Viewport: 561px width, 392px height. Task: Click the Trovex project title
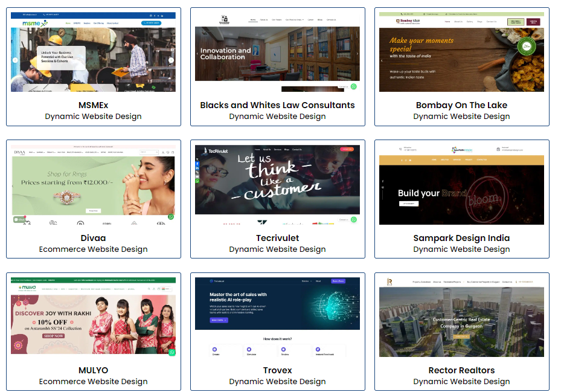[x=277, y=370]
